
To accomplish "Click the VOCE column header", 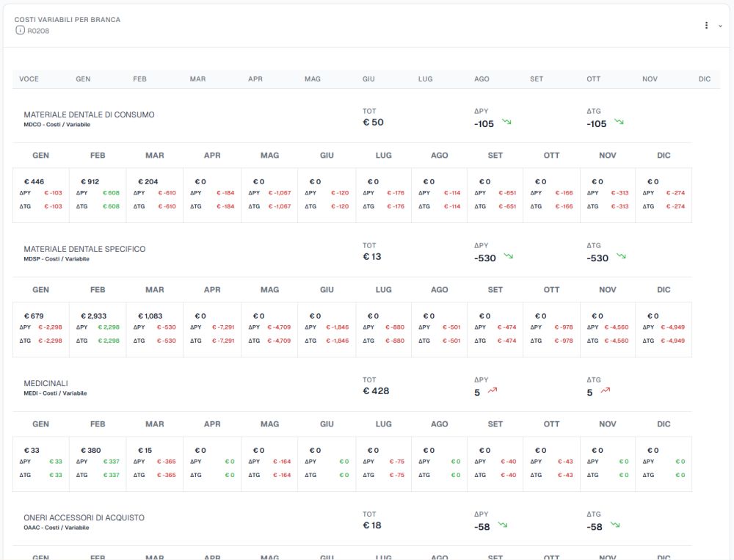I will coord(29,79).
